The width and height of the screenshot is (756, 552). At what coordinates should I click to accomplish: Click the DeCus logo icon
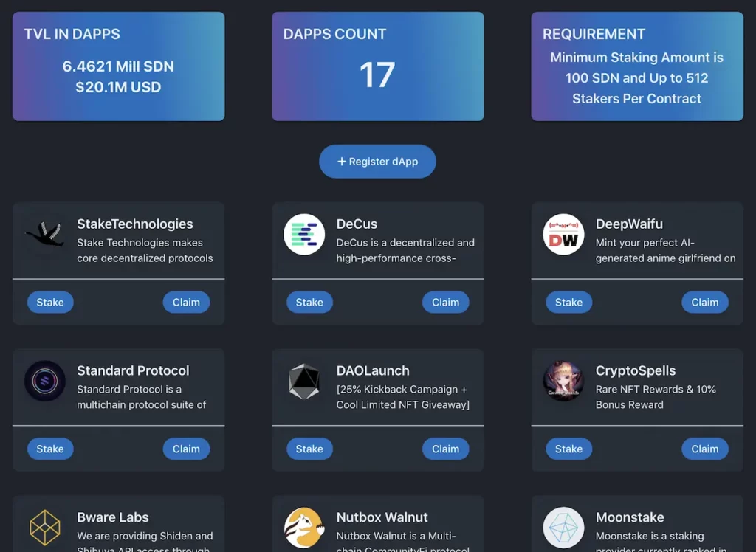[x=304, y=234]
